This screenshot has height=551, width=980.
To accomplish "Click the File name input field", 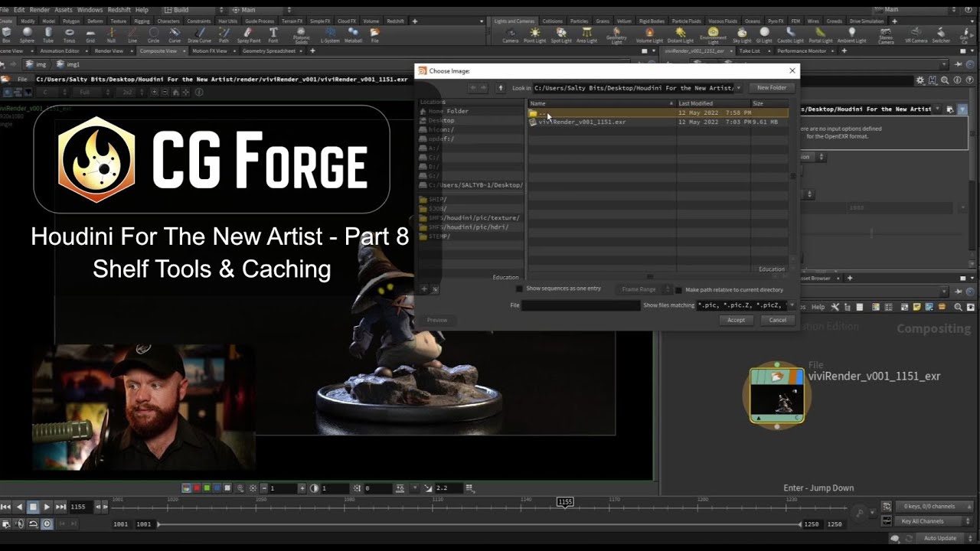I will point(580,305).
